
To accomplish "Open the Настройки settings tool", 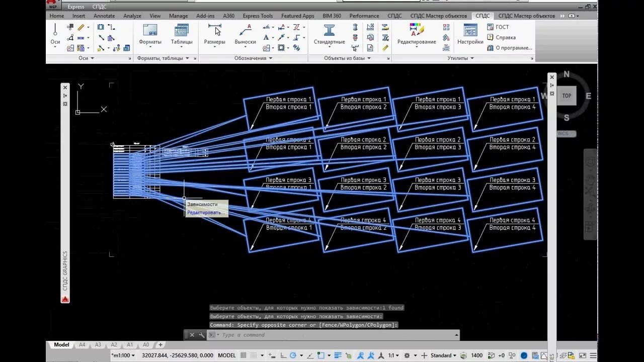I will pos(470,34).
